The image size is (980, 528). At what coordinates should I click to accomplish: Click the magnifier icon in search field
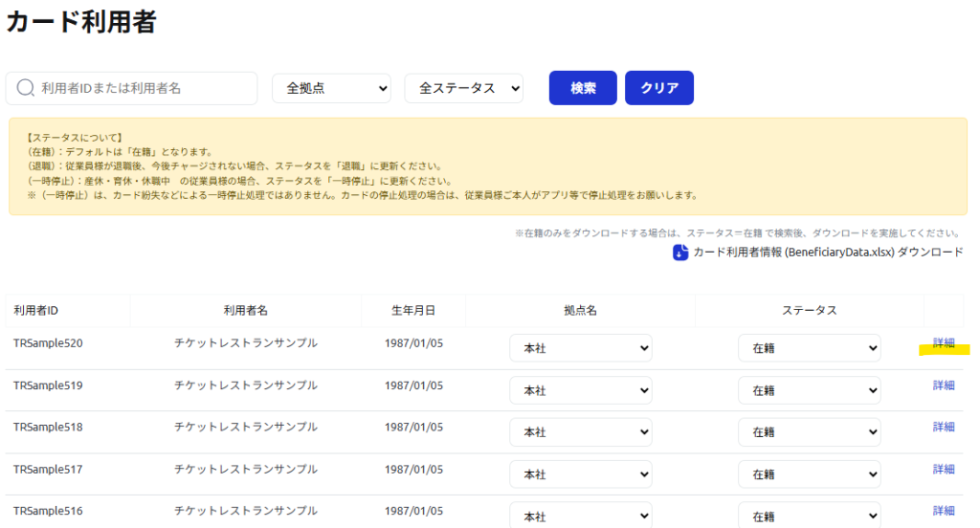pos(25,88)
